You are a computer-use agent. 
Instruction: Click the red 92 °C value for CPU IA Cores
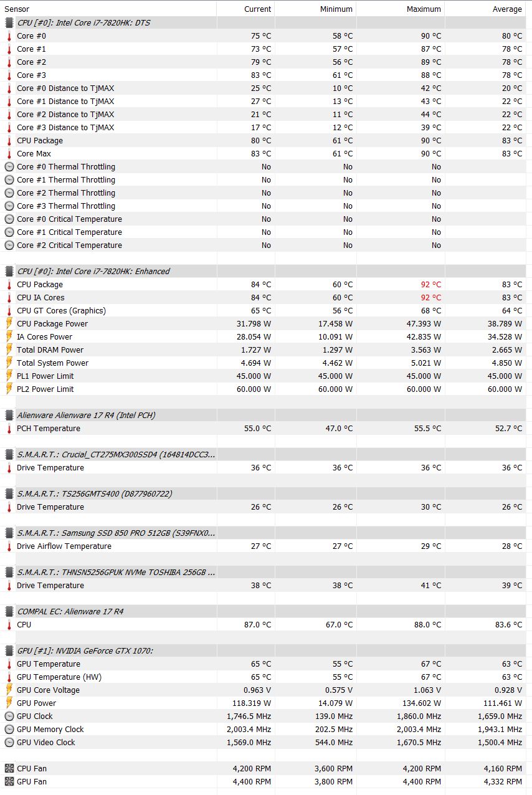tap(430, 298)
